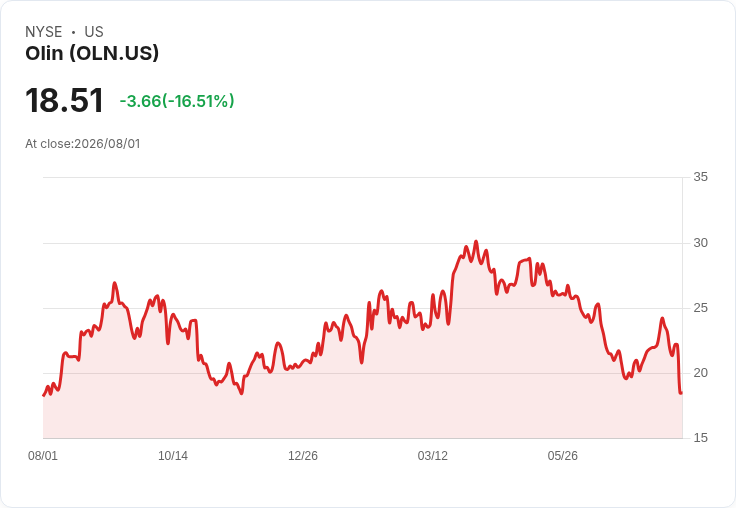Click the chart line's starting point at 08/01

tap(44, 395)
